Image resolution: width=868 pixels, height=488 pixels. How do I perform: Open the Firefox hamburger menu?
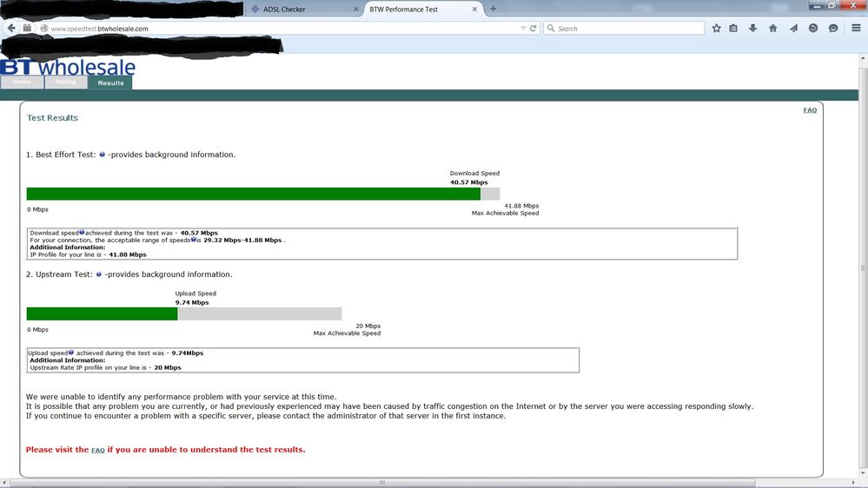[856, 28]
